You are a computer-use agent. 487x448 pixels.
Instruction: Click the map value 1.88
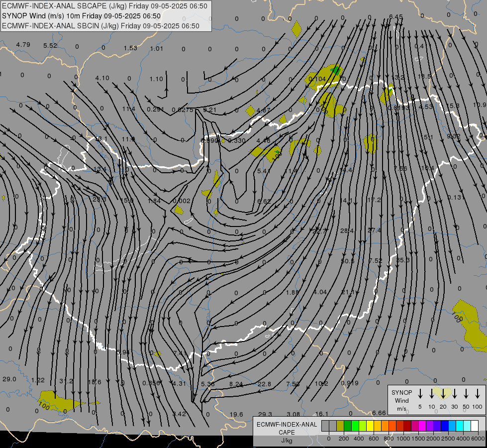292,292
